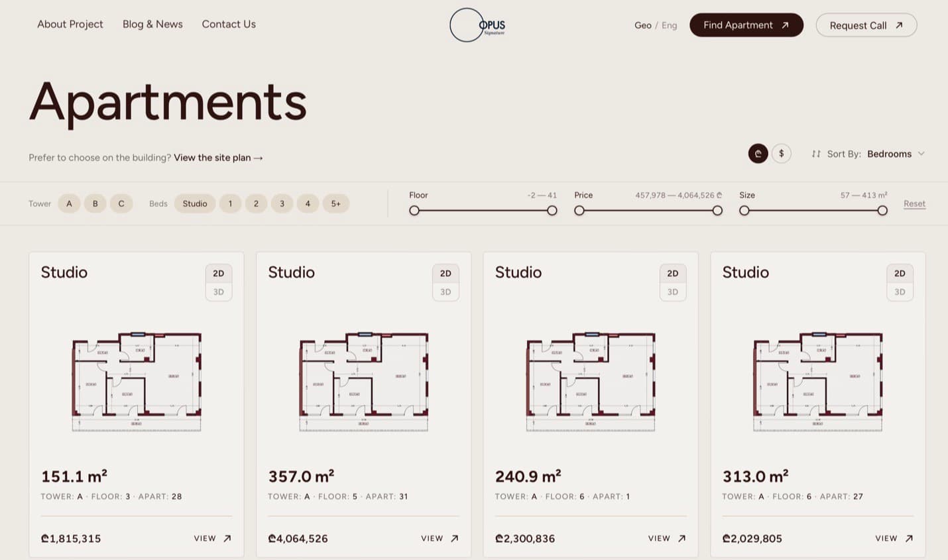
Task: Click the arrow icon in Request Call button
Action: coord(899,25)
